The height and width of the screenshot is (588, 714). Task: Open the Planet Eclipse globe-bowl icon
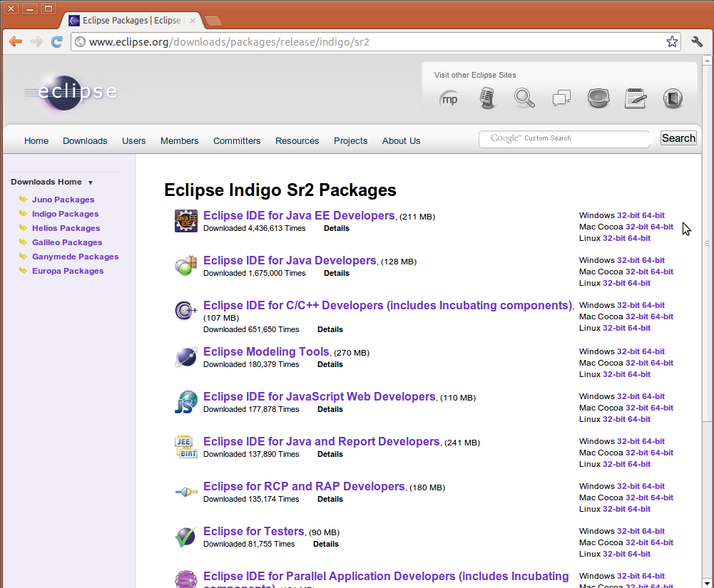(x=598, y=98)
